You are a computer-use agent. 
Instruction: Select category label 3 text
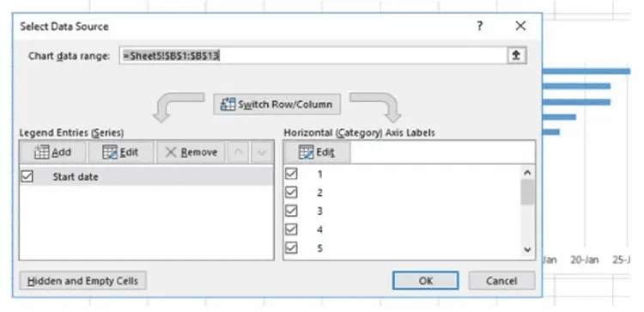(319, 211)
